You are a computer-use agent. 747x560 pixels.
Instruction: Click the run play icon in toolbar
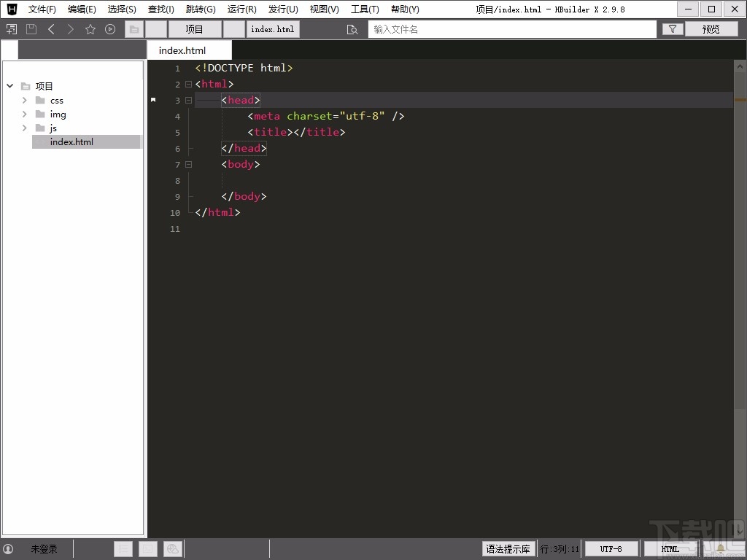[110, 29]
